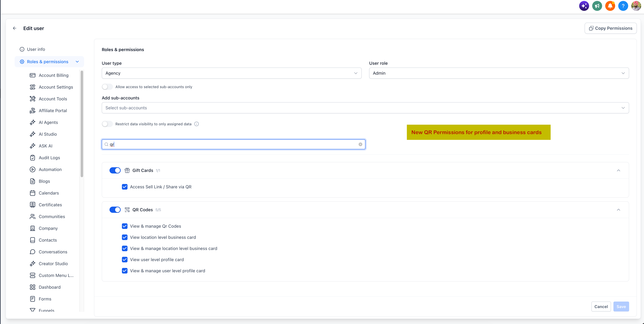Clear the permissions search with the x icon
The height and width of the screenshot is (324, 644).
click(360, 144)
